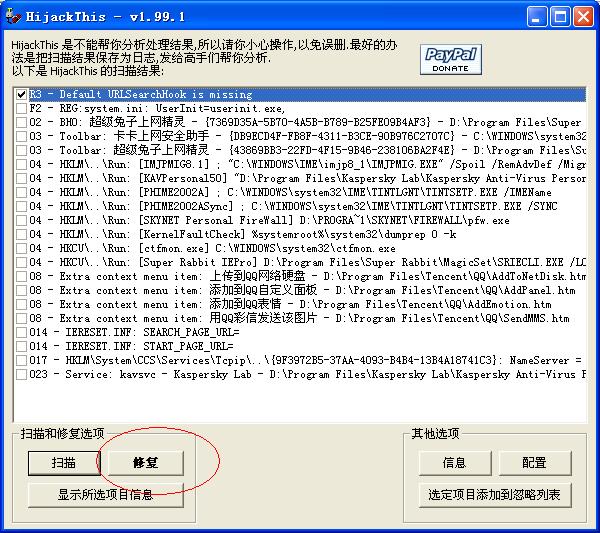The height and width of the screenshot is (533, 600).
Task: Check the O8 添加到QQ表情 entry checkbox
Action: pos(21,305)
